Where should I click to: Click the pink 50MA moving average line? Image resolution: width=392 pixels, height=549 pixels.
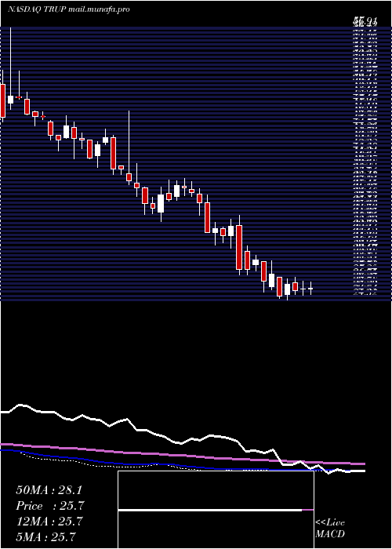click(x=182, y=455)
